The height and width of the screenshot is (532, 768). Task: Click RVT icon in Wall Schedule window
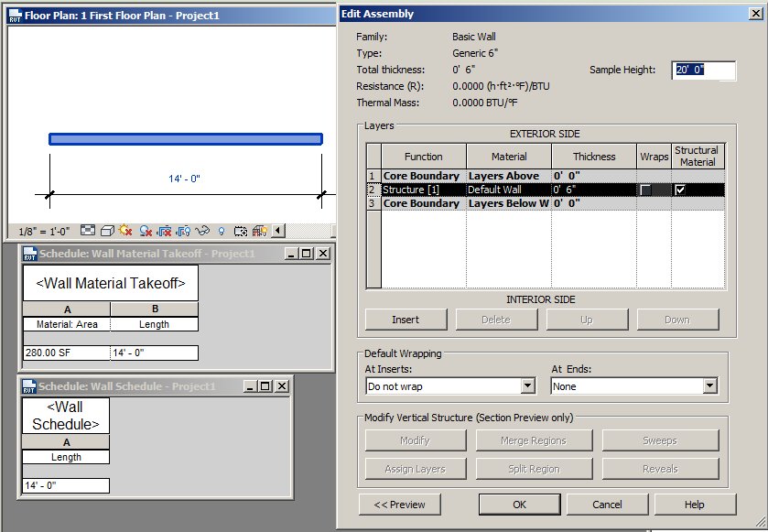(29, 386)
